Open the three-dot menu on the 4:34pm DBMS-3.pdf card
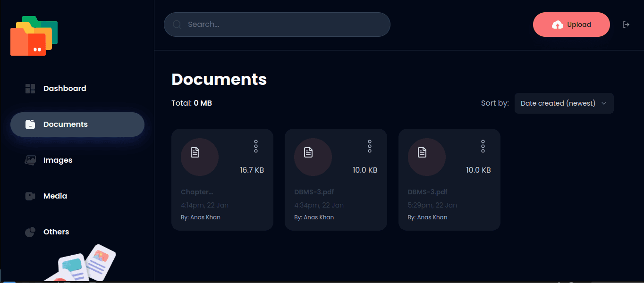Image resolution: width=644 pixels, height=283 pixels. (370, 146)
